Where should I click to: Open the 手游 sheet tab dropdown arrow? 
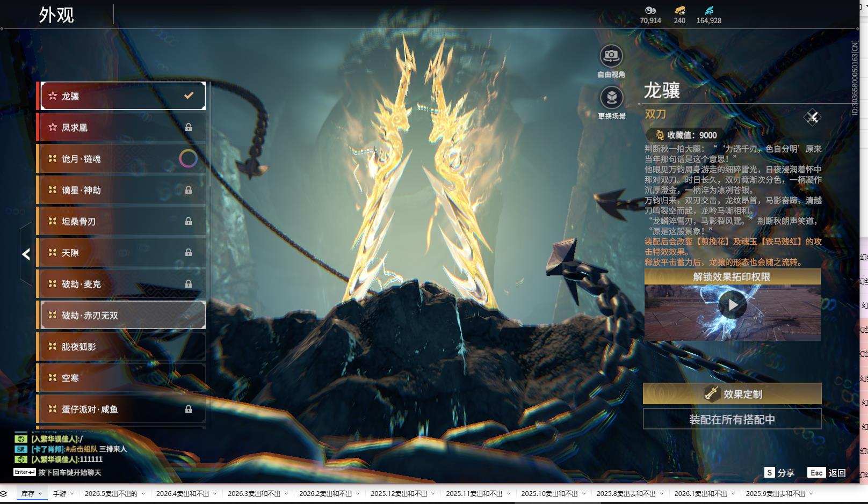72,494
